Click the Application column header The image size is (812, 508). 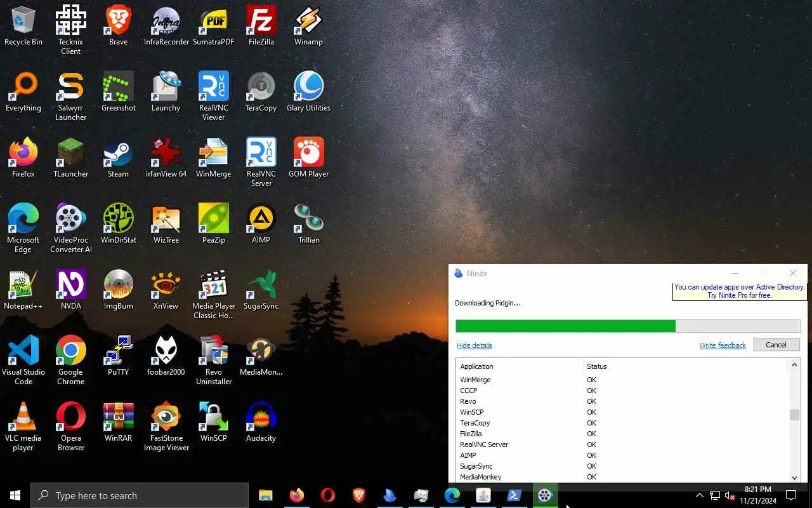click(x=520, y=366)
